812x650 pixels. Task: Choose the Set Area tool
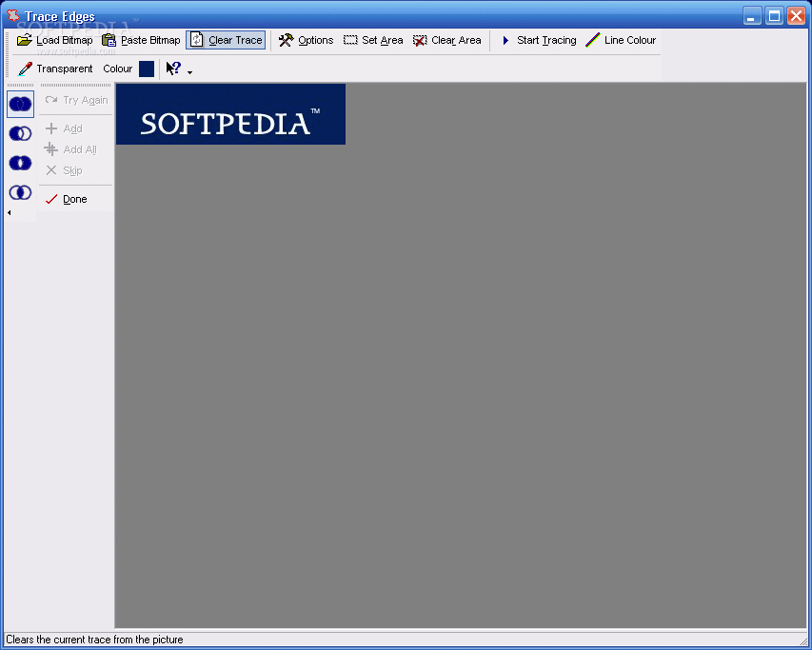tap(373, 40)
